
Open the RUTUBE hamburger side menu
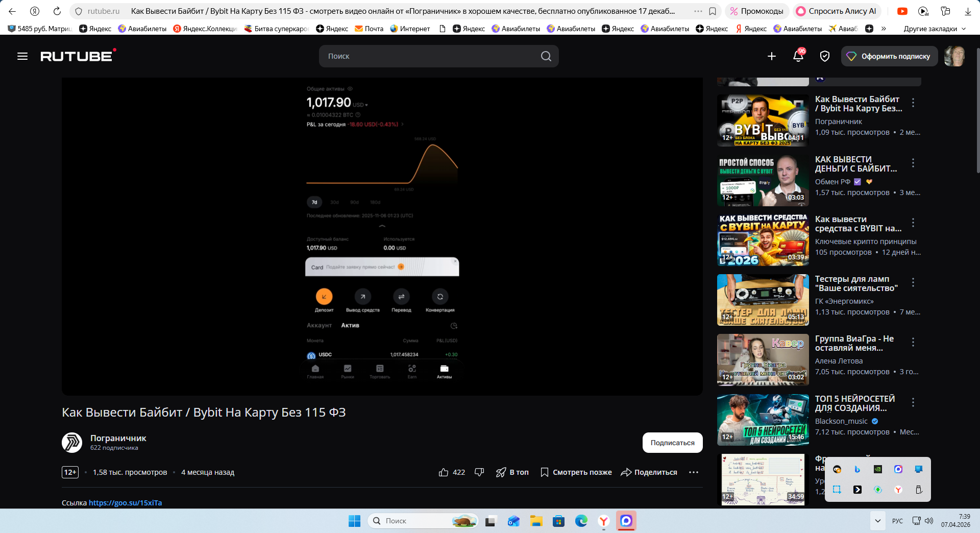click(22, 56)
